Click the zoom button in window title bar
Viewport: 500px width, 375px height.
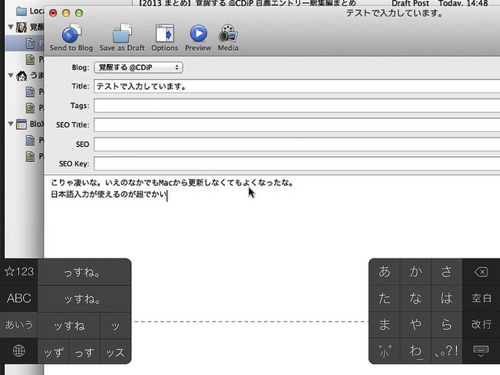(79, 13)
